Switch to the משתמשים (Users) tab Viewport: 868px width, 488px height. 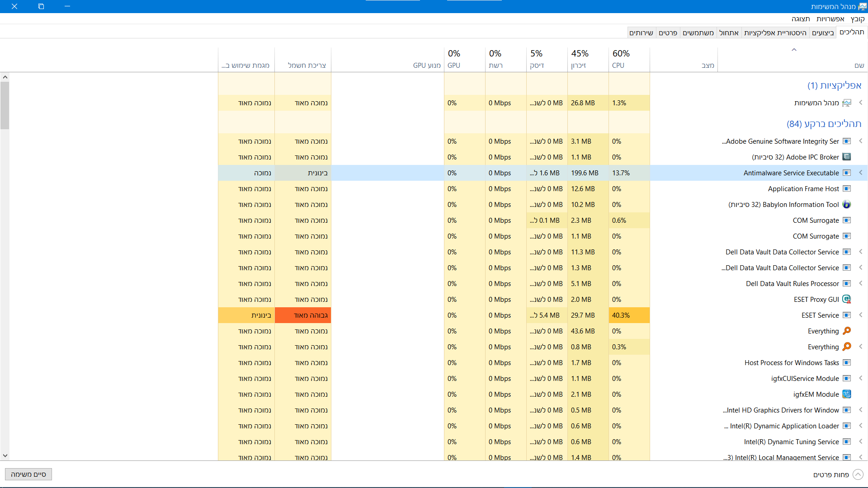point(698,33)
